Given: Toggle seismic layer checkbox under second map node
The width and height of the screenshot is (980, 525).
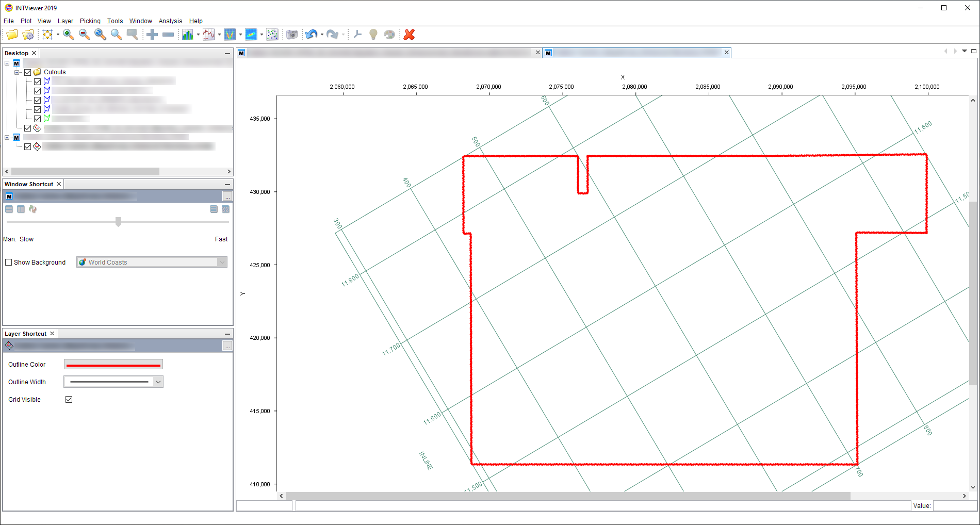Looking at the screenshot, I should point(28,146).
